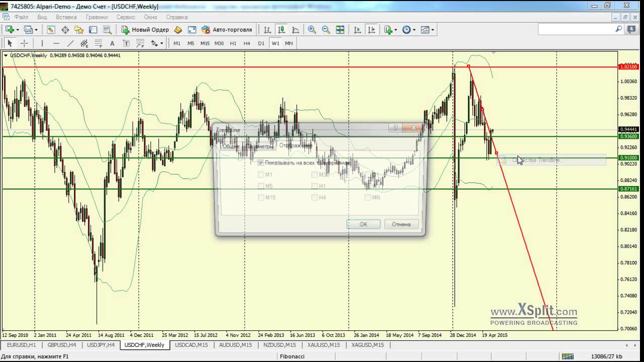Click the search magnifier icon
The height and width of the screenshot is (362, 644).
click(x=619, y=29)
